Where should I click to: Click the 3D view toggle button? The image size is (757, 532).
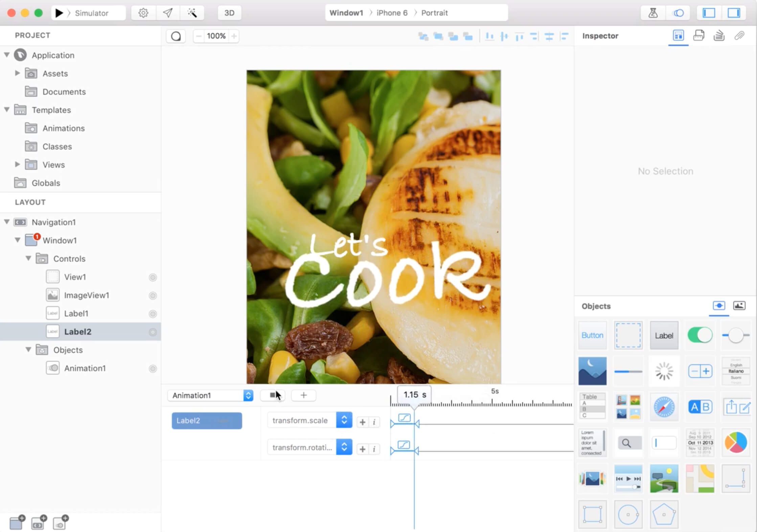pos(229,13)
